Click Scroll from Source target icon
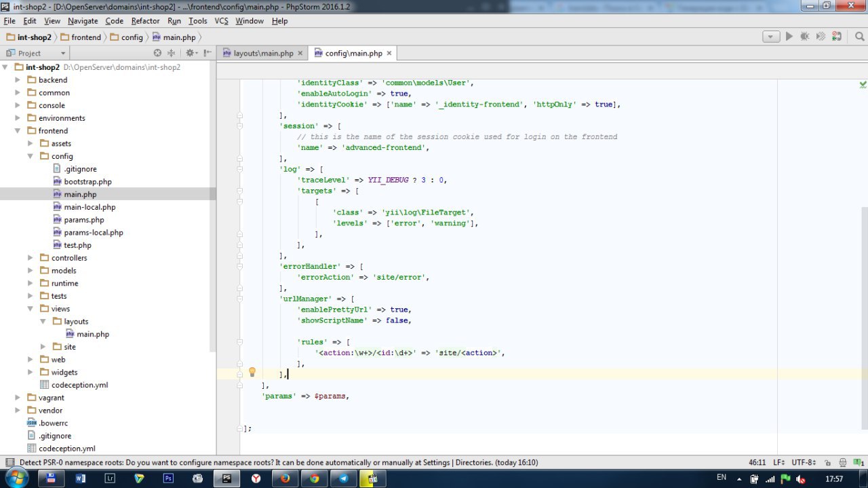The image size is (868, 488). [x=158, y=53]
